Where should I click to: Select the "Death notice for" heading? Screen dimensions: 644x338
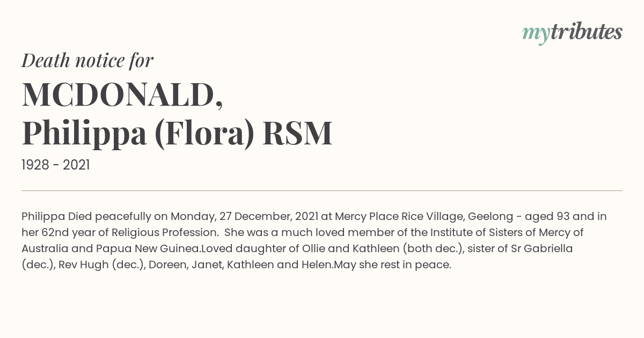click(87, 61)
